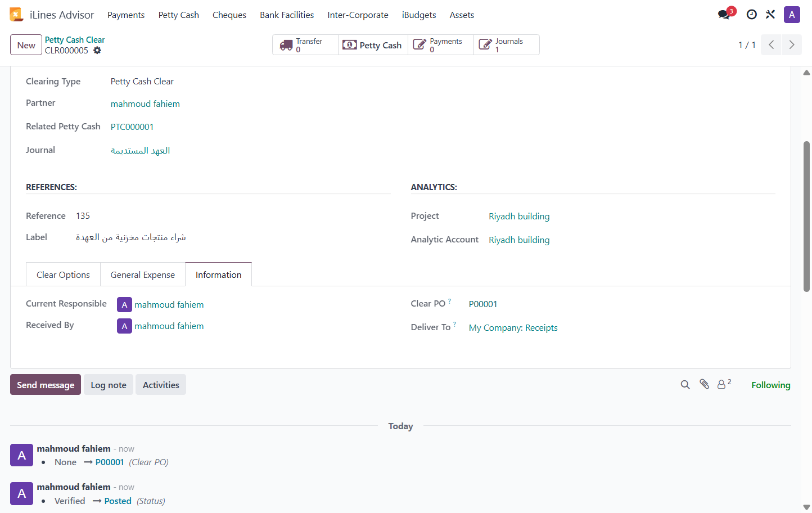The width and height of the screenshot is (812, 513).
Task: Go to previous record arrow
Action: 771,45
